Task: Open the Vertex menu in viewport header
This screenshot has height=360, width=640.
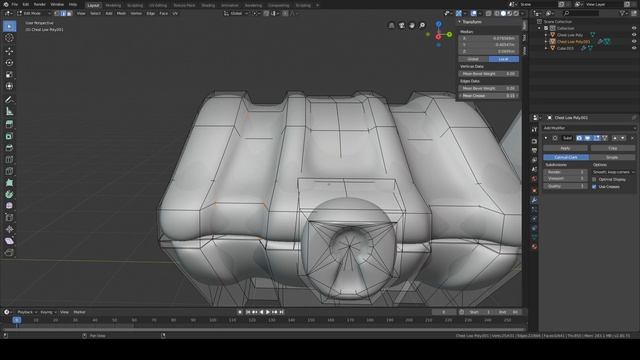Action: (136, 13)
